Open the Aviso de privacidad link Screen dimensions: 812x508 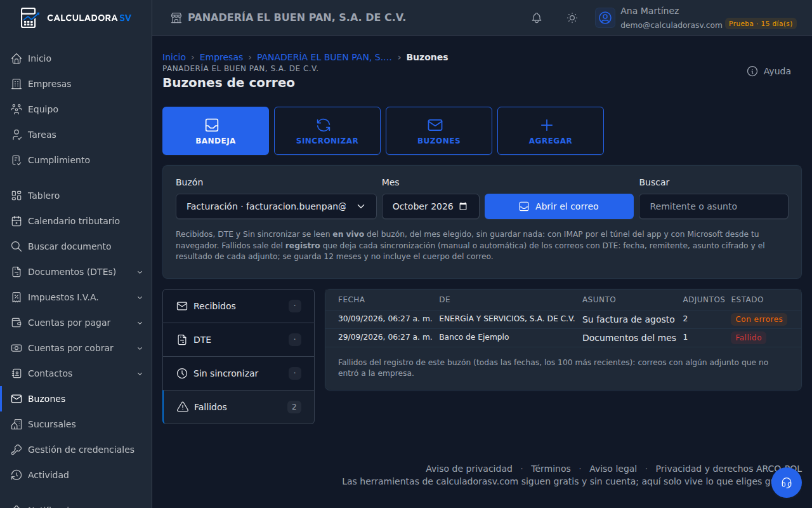(x=469, y=469)
